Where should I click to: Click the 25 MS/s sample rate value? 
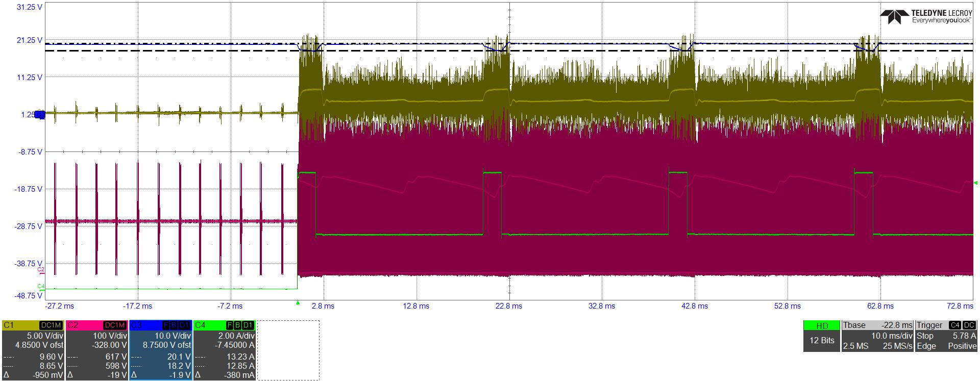(897, 346)
